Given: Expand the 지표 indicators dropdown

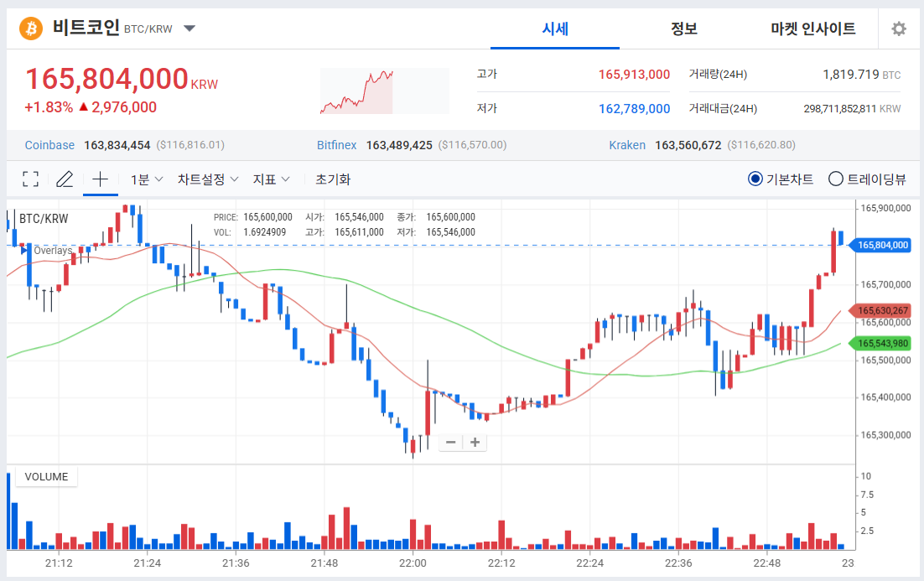Looking at the screenshot, I should tap(272, 179).
